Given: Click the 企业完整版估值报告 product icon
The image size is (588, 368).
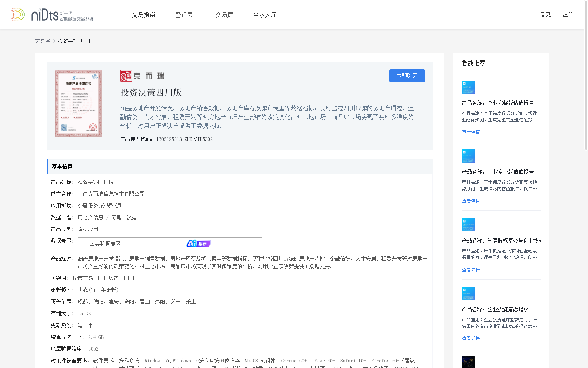Looking at the screenshot, I should click(x=469, y=87).
